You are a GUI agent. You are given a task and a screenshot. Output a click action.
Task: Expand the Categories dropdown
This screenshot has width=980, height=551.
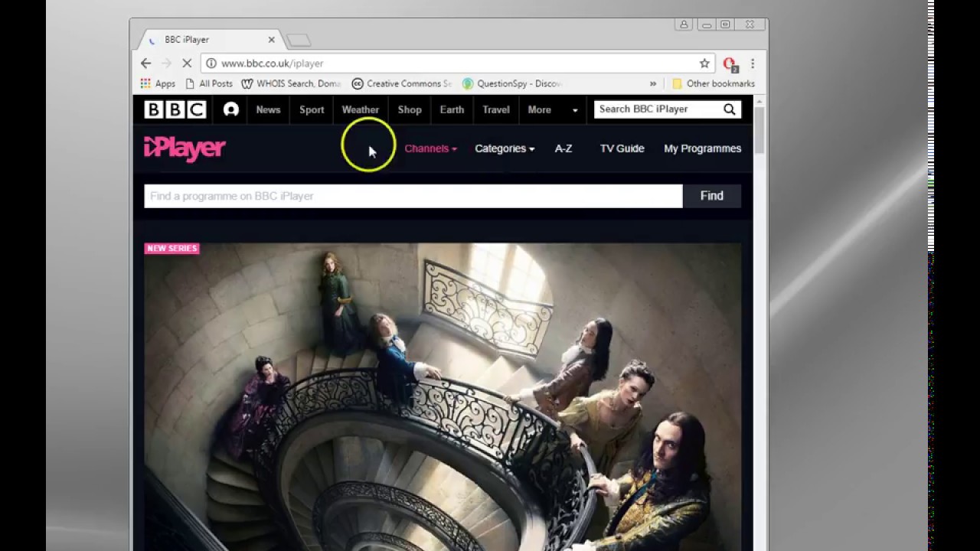(505, 148)
